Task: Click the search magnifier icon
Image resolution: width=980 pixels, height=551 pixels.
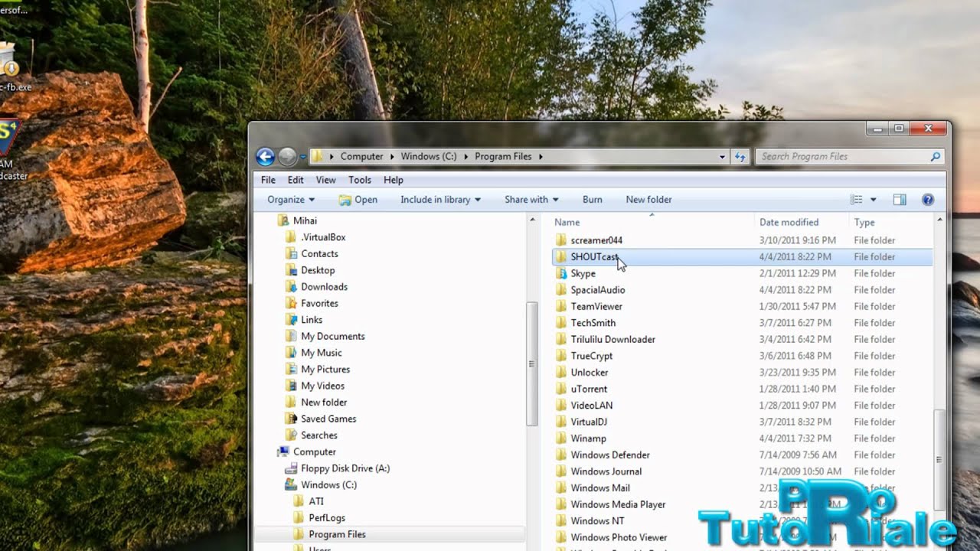Action: pyautogui.click(x=935, y=157)
